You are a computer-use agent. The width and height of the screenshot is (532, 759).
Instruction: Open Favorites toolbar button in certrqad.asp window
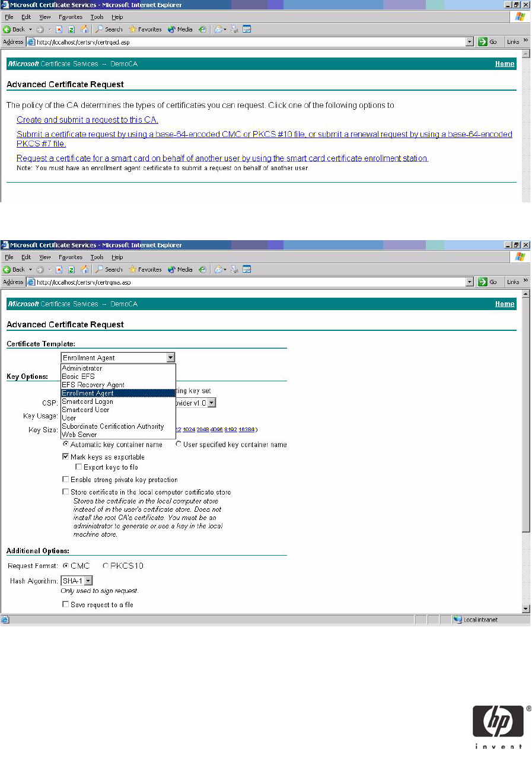pos(145,29)
